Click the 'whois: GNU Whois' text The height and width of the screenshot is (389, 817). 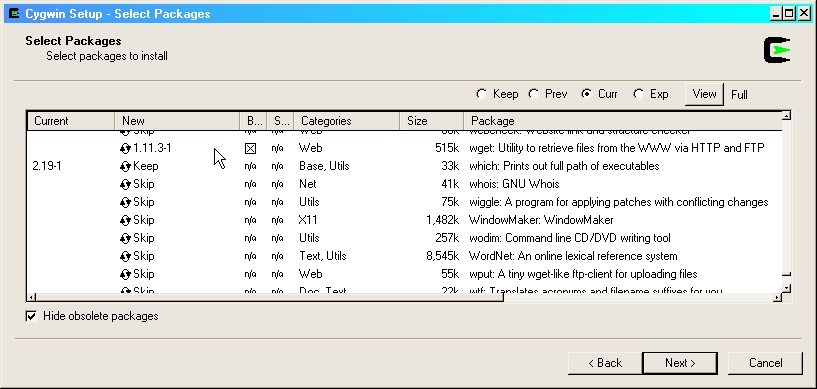pos(514,184)
